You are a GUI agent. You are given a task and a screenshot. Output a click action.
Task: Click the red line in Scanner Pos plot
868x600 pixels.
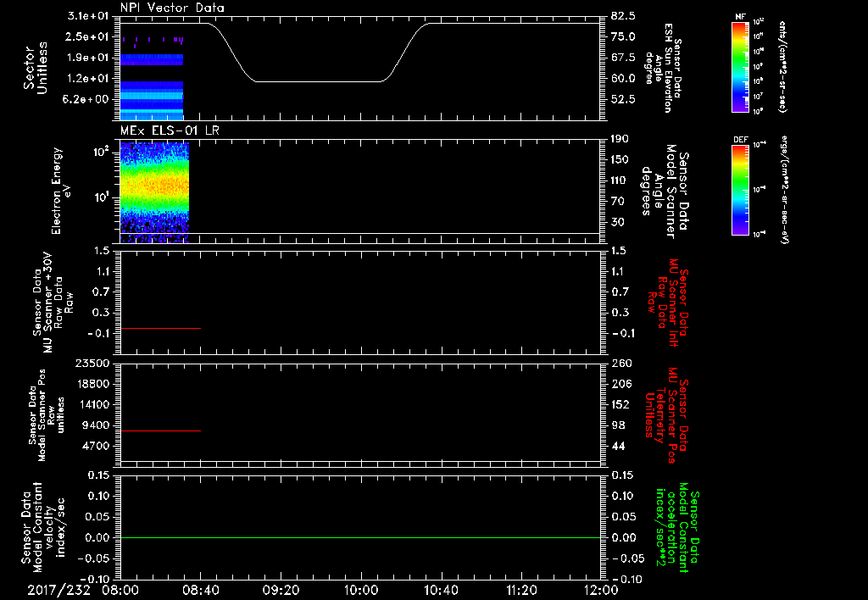click(x=160, y=431)
